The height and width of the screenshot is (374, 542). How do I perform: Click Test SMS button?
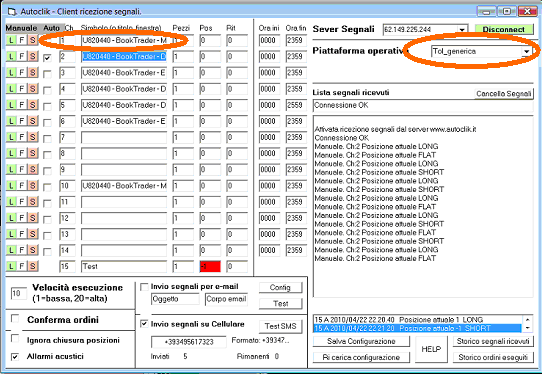(280, 326)
